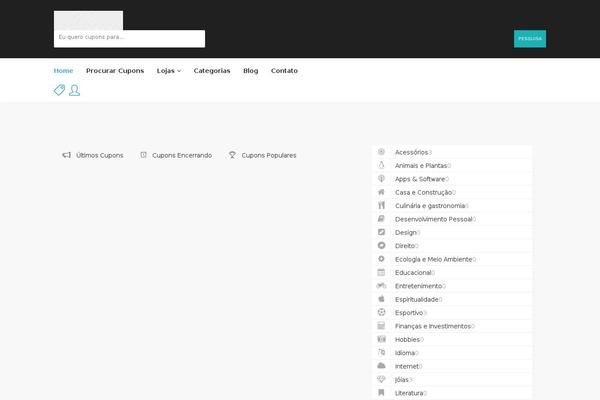Switch to the Cupons Encerrando tab

176,155
